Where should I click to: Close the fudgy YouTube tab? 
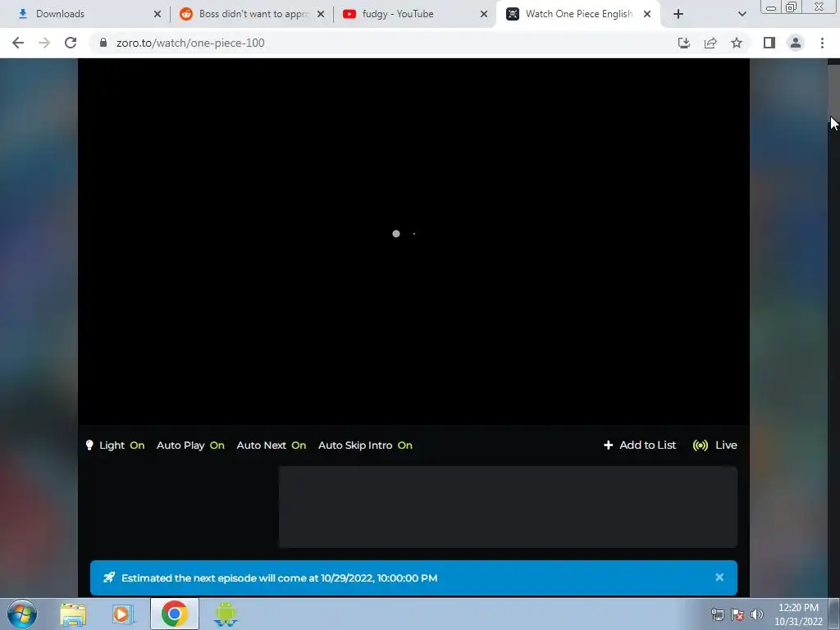pos(484,14)
